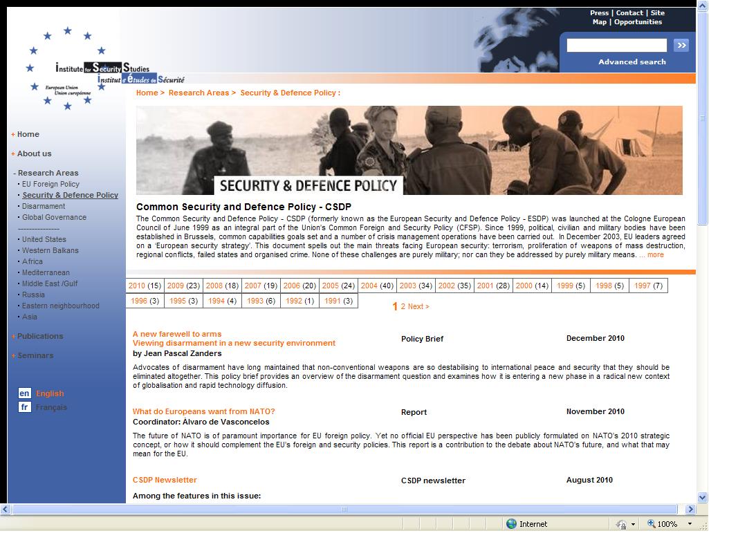
Task: Click the 'fr' Français language icon
Action: pyautogui.click(x=24, y=407)
